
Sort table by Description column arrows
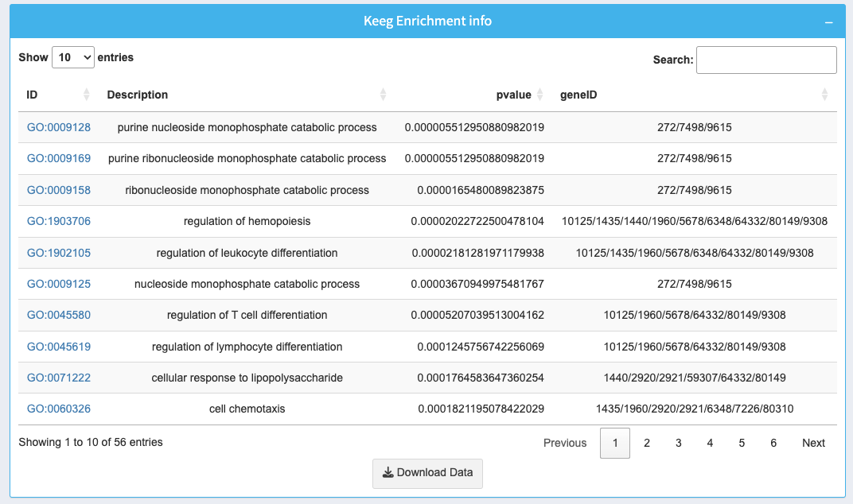tap(383, 95)
